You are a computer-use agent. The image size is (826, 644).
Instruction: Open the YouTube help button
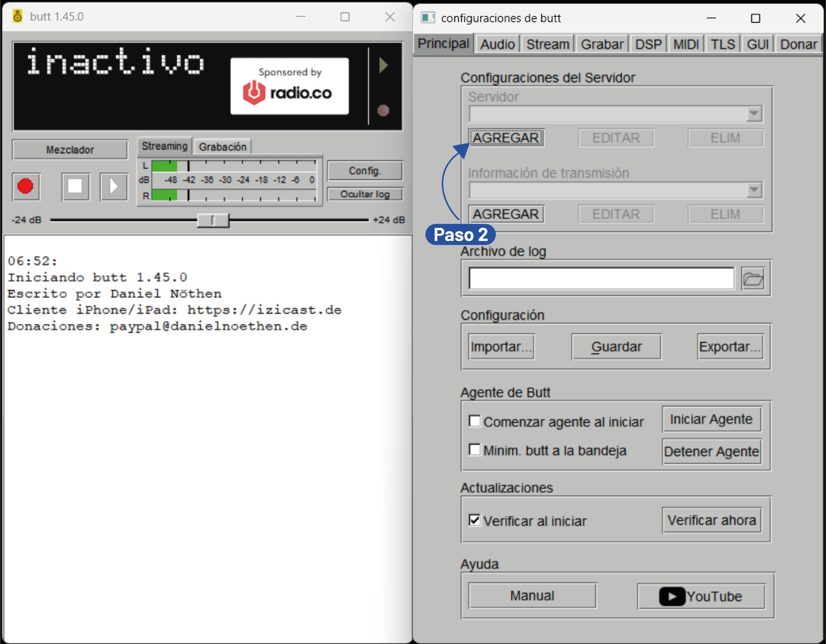click(701, 596)
